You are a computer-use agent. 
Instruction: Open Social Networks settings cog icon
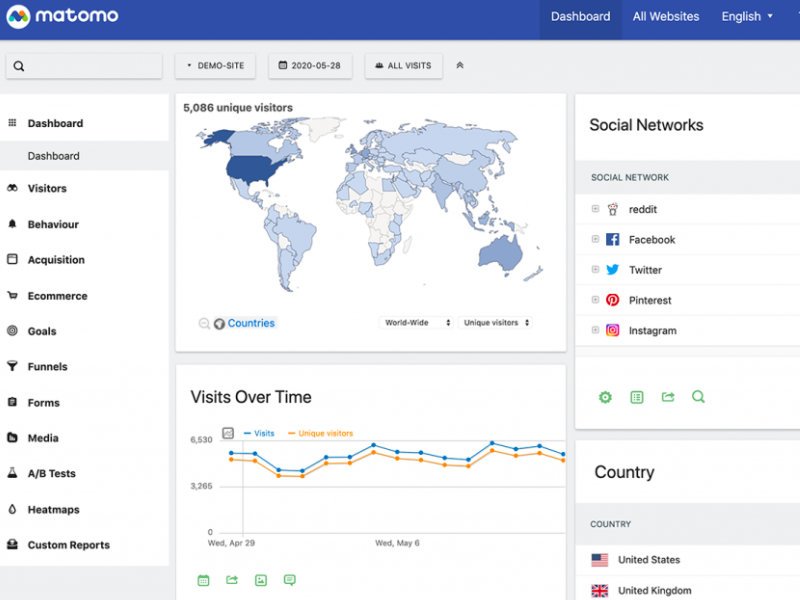click(x=605, y=397)
